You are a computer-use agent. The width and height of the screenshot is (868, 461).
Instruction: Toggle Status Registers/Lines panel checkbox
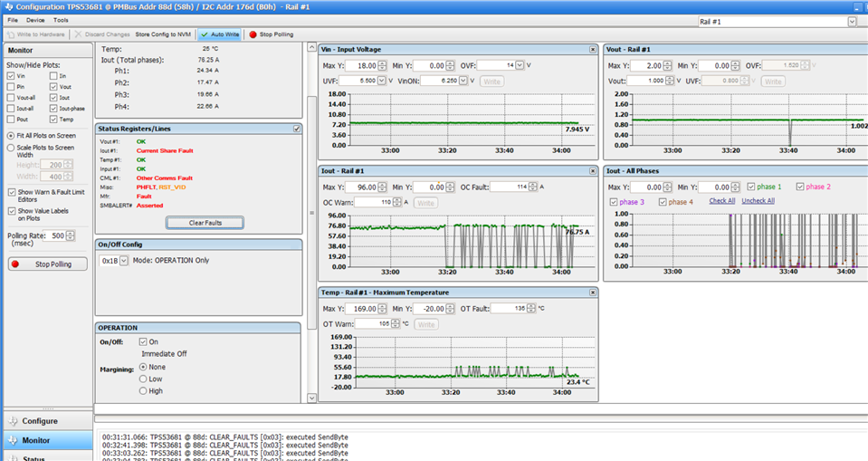point(297,129)
